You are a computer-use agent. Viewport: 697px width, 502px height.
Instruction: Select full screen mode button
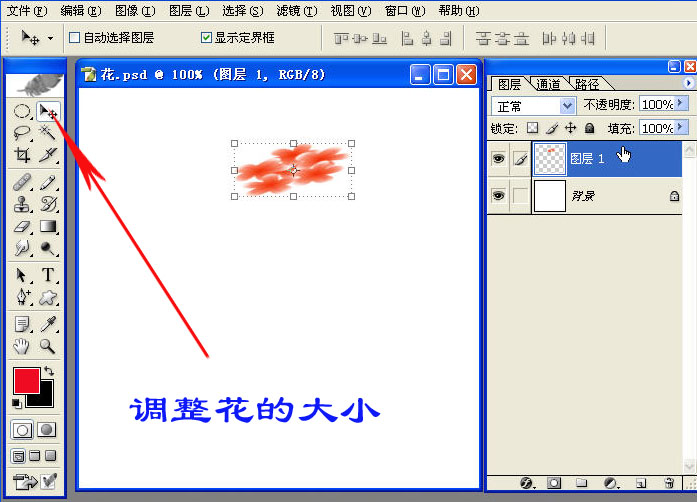pos(51,456)
